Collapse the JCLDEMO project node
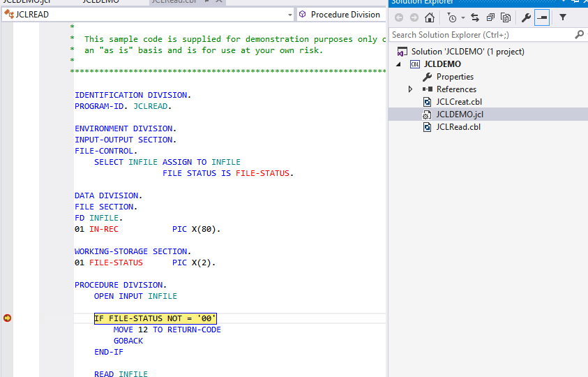This screenshot has width=588, height=377. [399, 64]
